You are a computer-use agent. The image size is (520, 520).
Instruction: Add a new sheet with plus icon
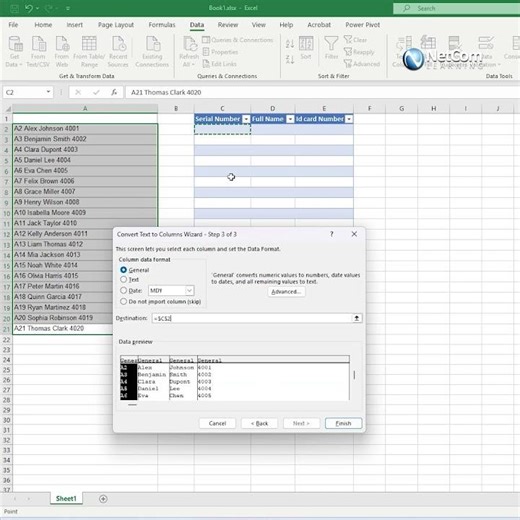tap(103, 499)
